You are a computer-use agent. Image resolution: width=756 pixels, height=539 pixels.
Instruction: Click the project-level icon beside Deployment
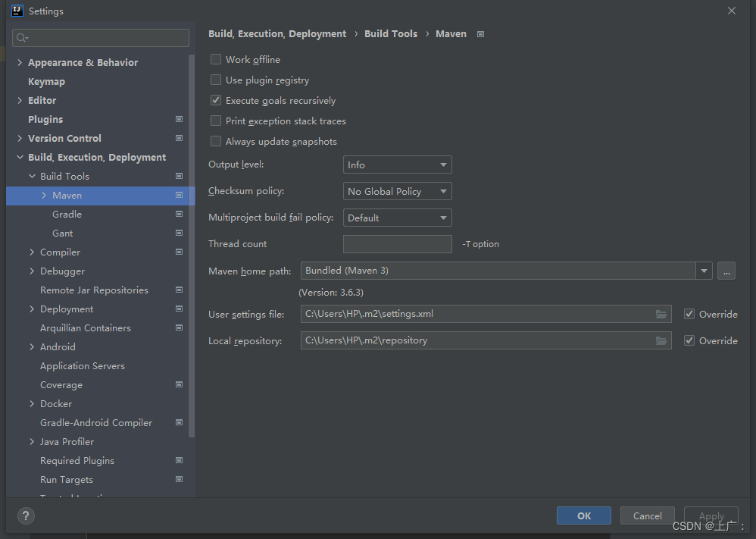tap(179, 309)
